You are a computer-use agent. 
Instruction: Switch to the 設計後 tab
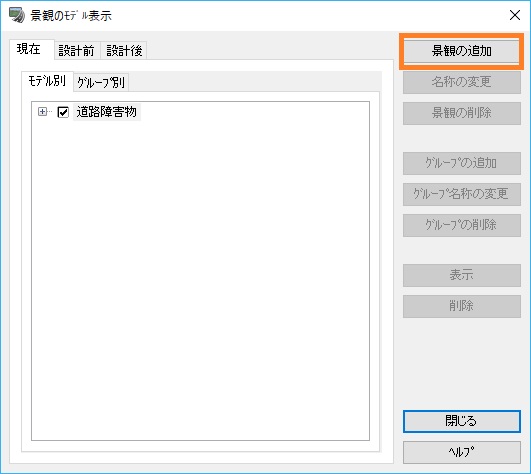coord(124,51)
